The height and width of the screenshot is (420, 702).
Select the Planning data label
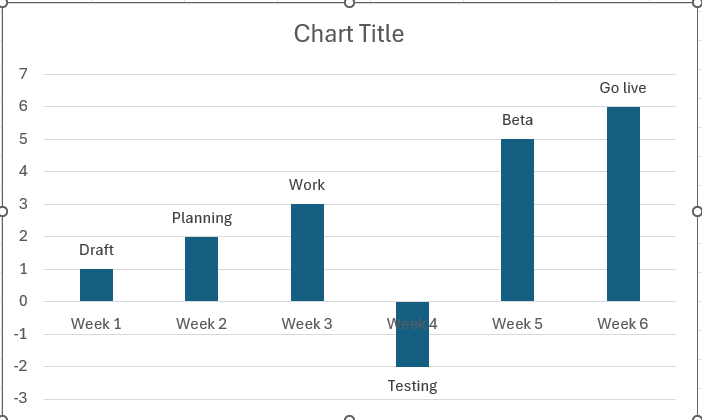pyautogui.click(x=201, y=218)
